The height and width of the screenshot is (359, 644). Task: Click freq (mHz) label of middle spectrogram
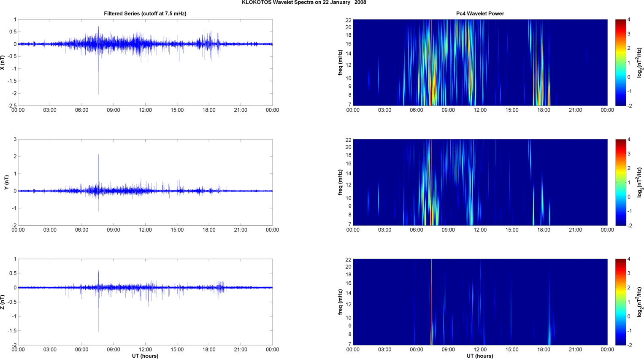340,182
